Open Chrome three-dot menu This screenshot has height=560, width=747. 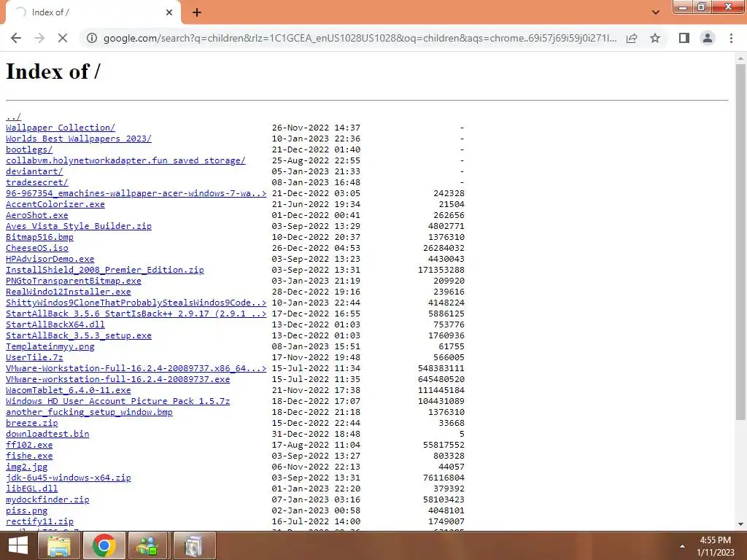(x=731, y=38)
